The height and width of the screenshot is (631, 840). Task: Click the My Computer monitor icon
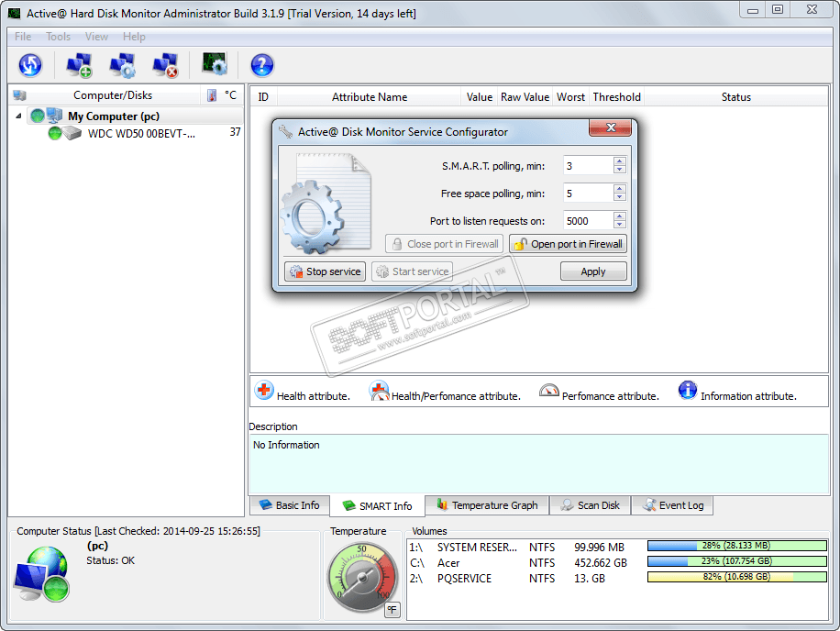[x=54, y=116]
